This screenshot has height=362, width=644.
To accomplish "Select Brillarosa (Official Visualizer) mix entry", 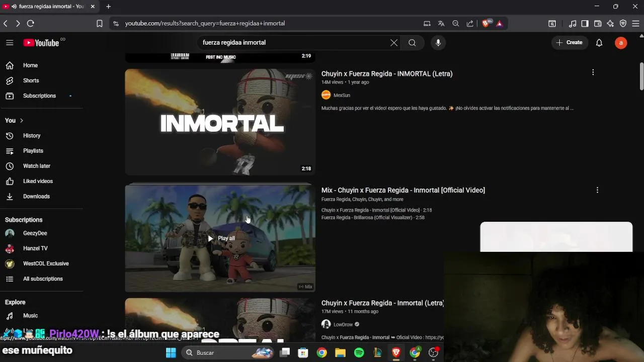I will click(373, 218).
